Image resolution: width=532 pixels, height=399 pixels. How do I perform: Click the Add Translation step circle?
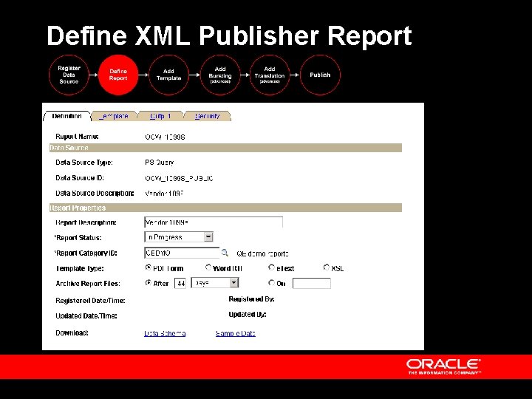click(270, 75)
